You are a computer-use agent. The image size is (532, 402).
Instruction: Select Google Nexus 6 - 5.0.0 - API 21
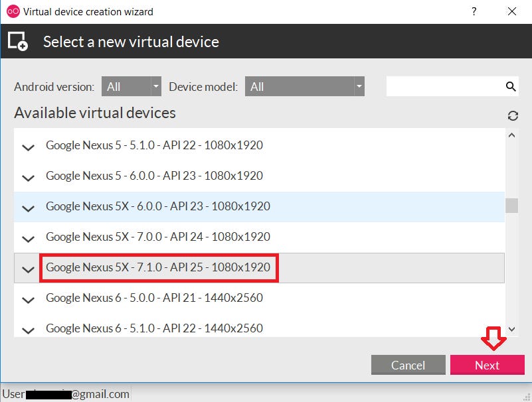coord(259,298)
